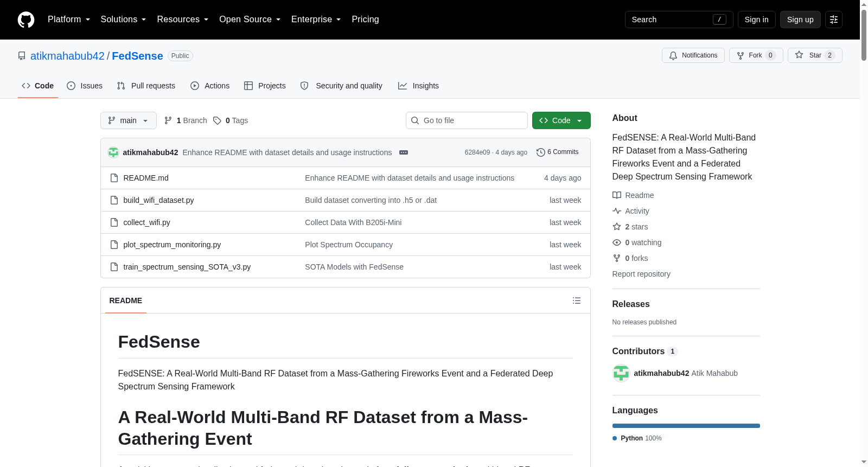This screenshot has height=467, width=868.
Task: Open the 6 Commits history
Action: pos(558,152)
